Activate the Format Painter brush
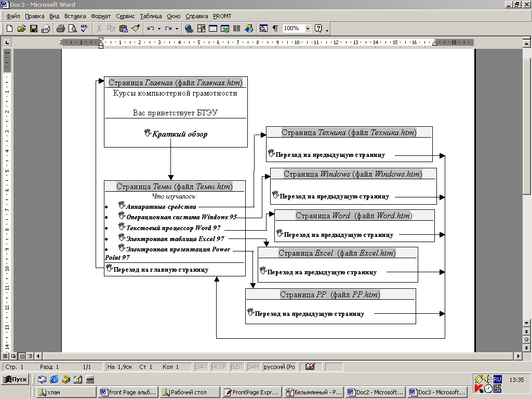 136,29
